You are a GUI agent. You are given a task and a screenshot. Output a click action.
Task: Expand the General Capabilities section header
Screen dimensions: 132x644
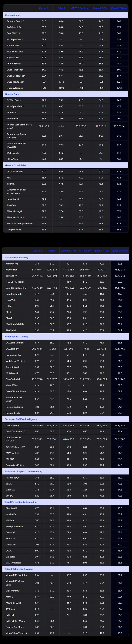coord(66,165)
